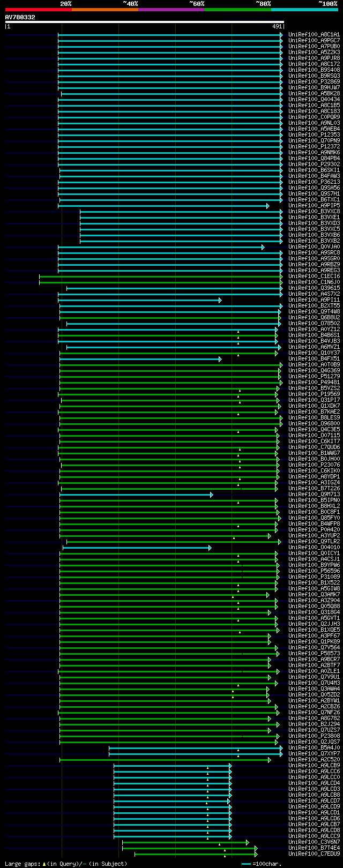Select the UniRef100_C1ECI6 label
The height and width of the screenshot is (868, 343).
click(x=314, y=276)
